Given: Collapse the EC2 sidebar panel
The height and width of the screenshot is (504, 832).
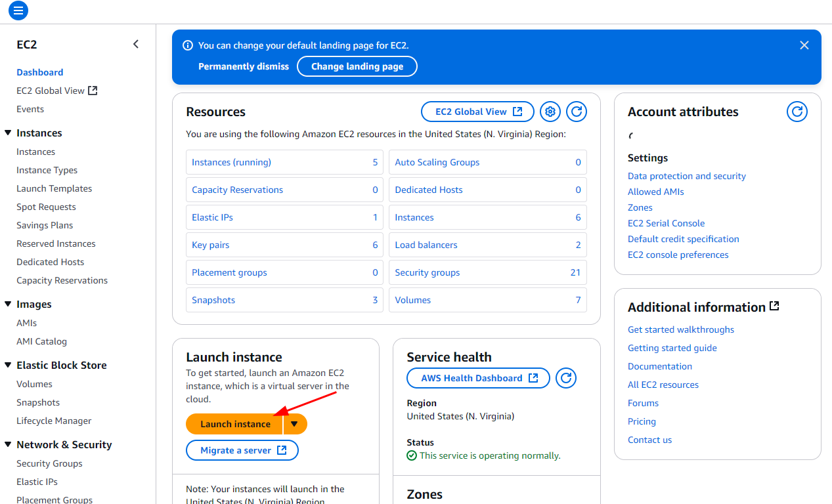Looking at the screenshot, I should (136, 45).
